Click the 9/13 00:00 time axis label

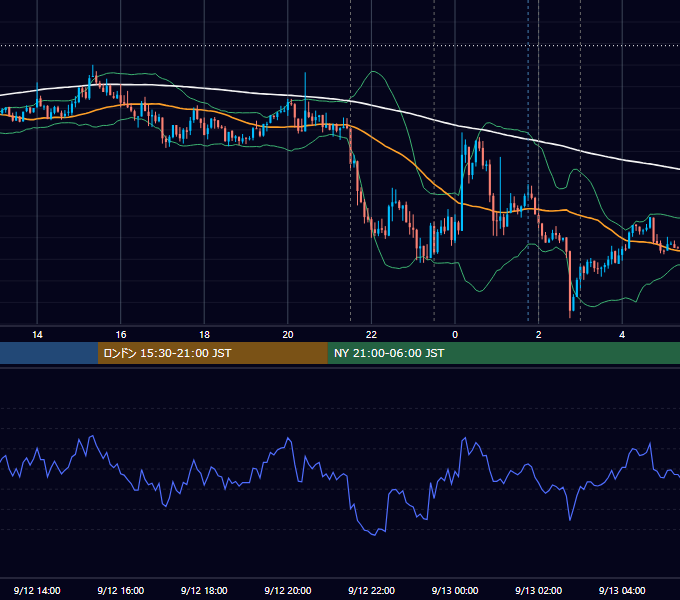coord(455,590)
